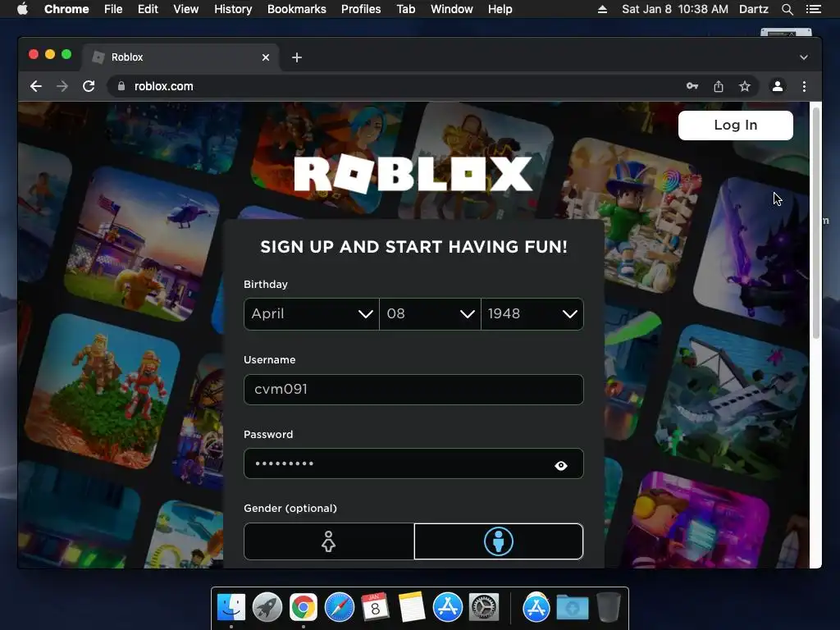Click the Dartz user name in menu bar
840x630 pixels.
click(754, 9)
